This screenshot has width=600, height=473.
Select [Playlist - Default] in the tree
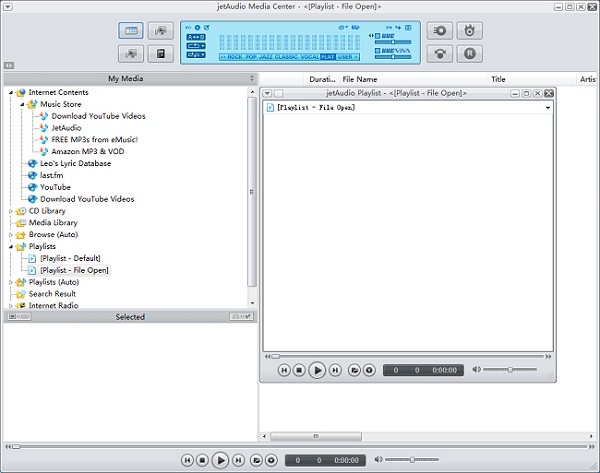(70, 258)
